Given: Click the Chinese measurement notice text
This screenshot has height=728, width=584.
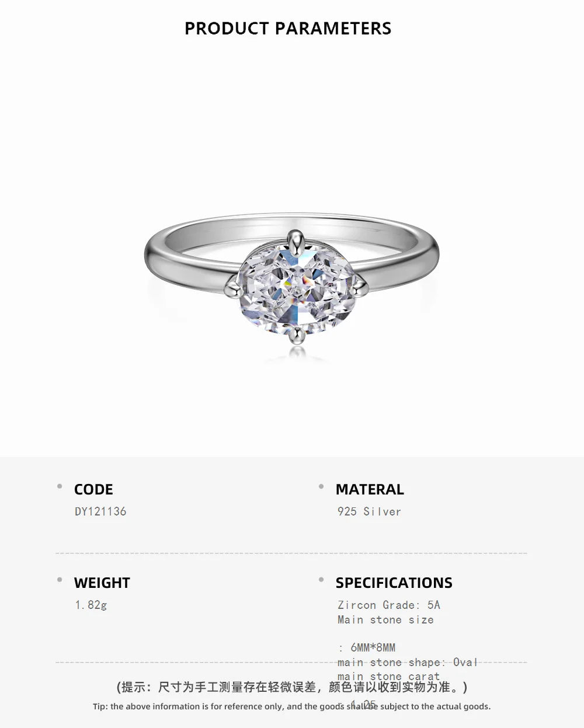Looking at the screenshot, I should pyautogui.click(x=292, y=687).
